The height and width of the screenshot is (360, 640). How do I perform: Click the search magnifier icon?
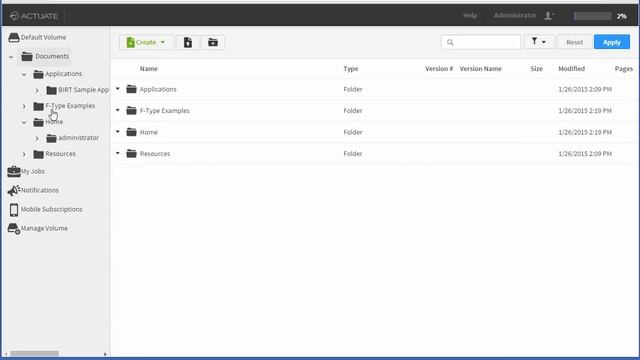(x=450, y=42)
